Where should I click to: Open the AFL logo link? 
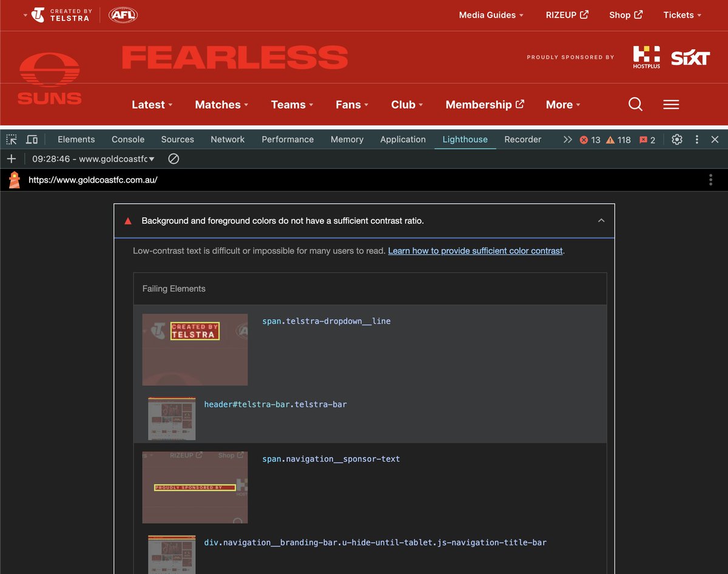click(x=123, y=15)
